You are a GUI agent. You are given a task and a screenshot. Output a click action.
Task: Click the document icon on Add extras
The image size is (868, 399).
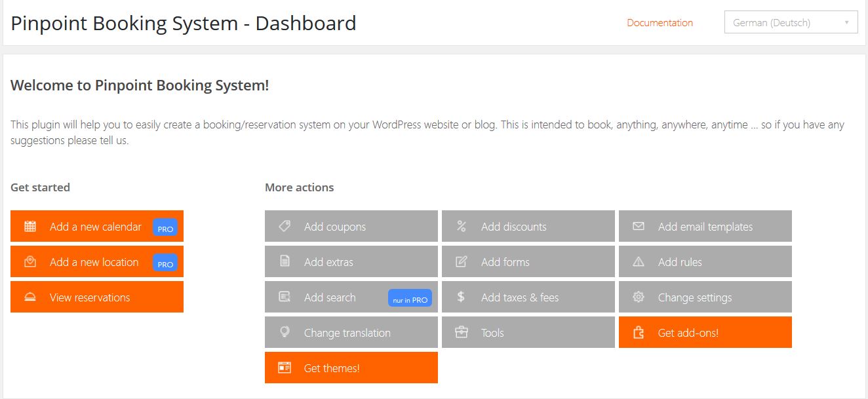(x=285, y=262)
